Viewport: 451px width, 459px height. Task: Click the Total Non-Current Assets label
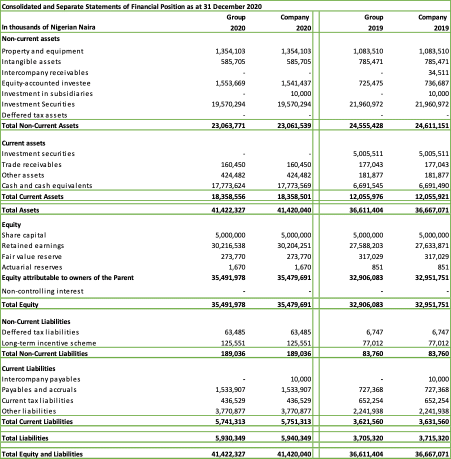pos(40,126)
